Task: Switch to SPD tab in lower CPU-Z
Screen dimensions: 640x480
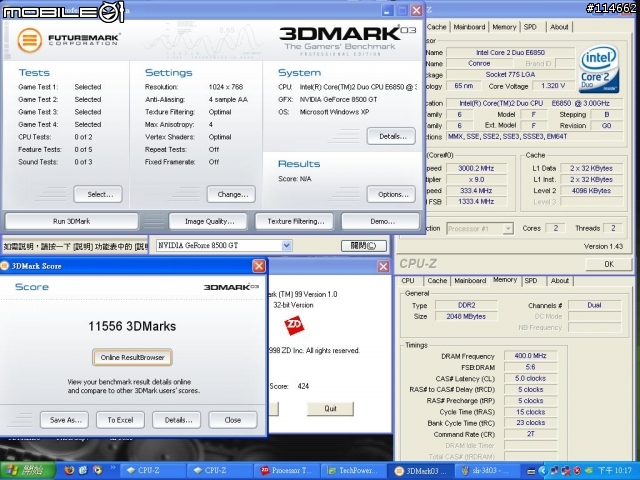Action: [x=531, y=281]
